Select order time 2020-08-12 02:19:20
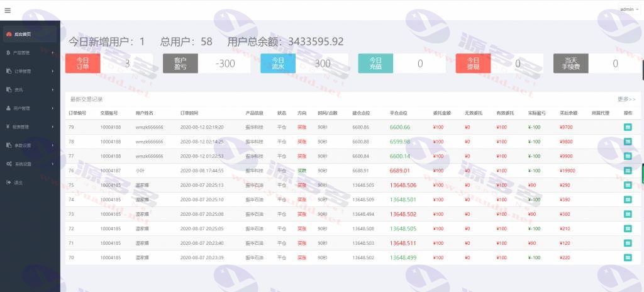644x292 pixels. coord(202,127)
